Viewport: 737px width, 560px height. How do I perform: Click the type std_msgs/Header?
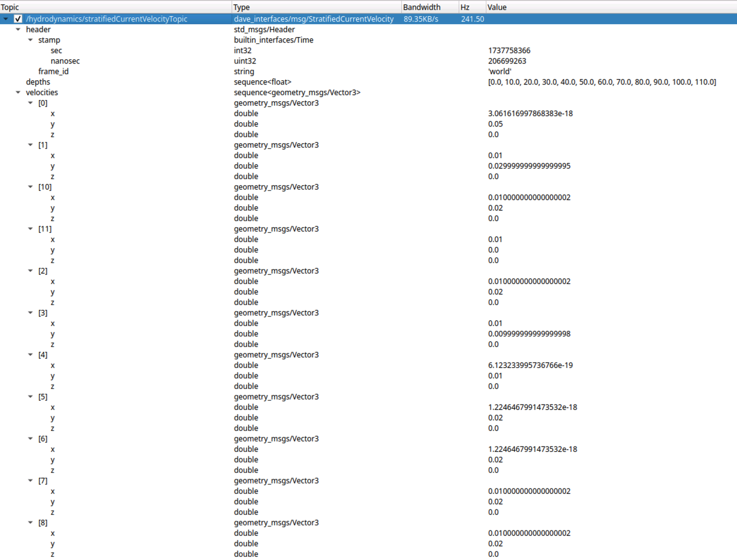(265, 29)
